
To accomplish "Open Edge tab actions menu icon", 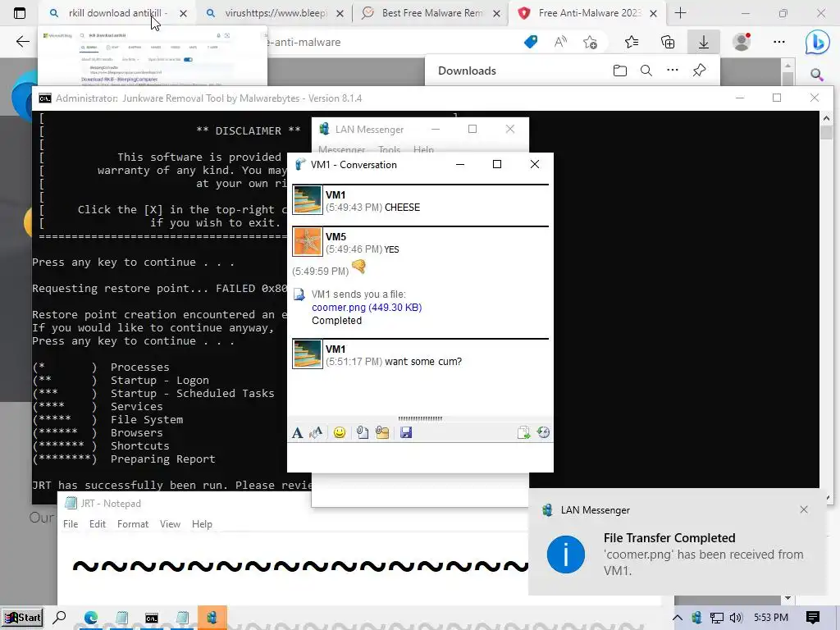I will tap(20, 13).
